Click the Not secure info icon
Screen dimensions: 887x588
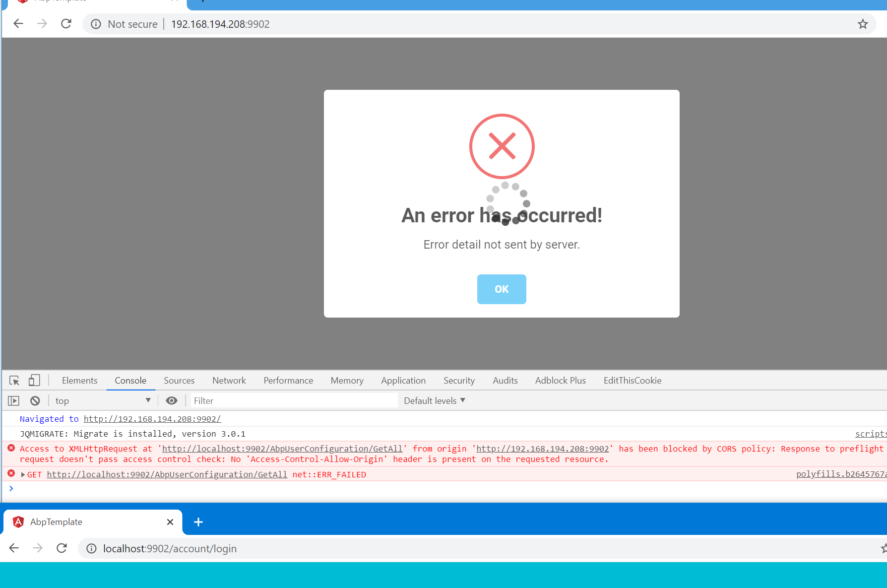pyautogui.click(x=95, y=24)
